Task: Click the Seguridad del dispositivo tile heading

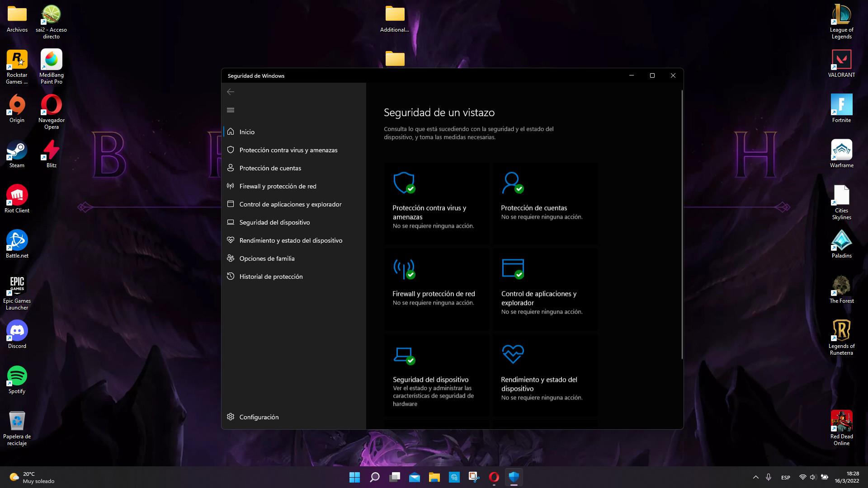Action: pos(430,380)
